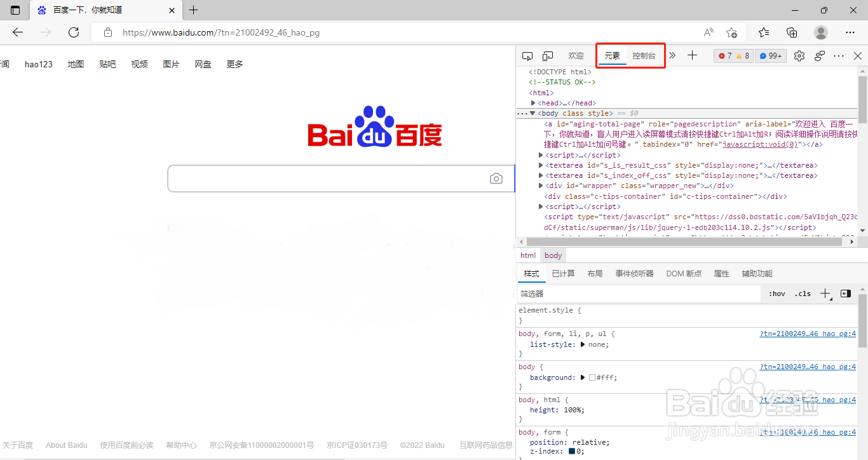Open more DevTools tabs chevron
The width and height of the screenshot is (868, 460).
tap(672, 56)
